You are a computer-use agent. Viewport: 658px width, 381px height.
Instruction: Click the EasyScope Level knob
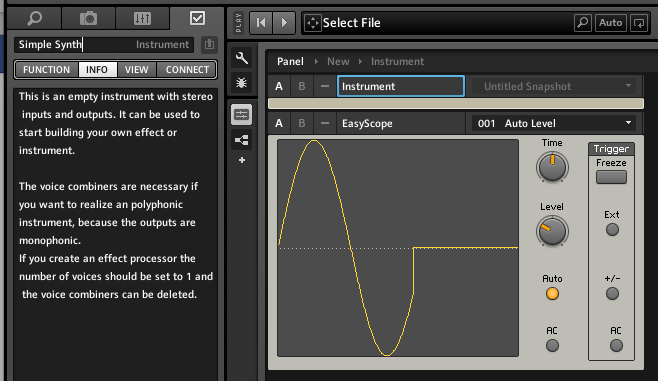tap(552, 231)
